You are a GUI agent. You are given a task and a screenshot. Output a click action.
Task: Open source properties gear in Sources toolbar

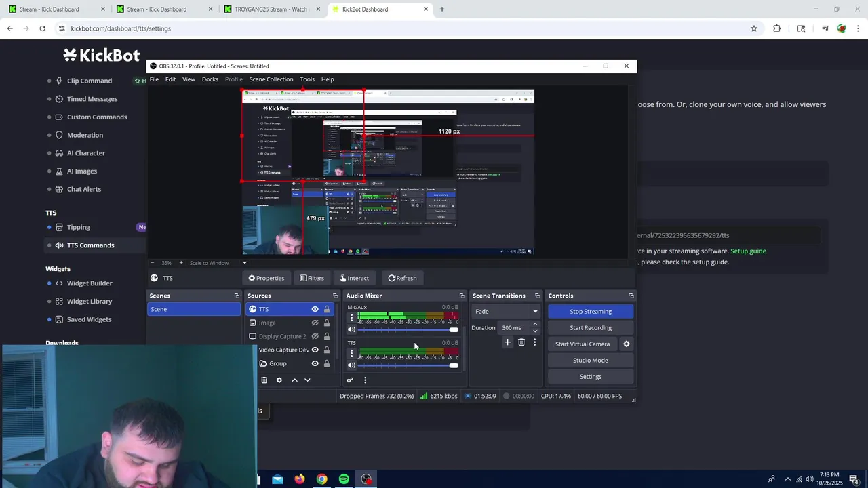(279, 380)
